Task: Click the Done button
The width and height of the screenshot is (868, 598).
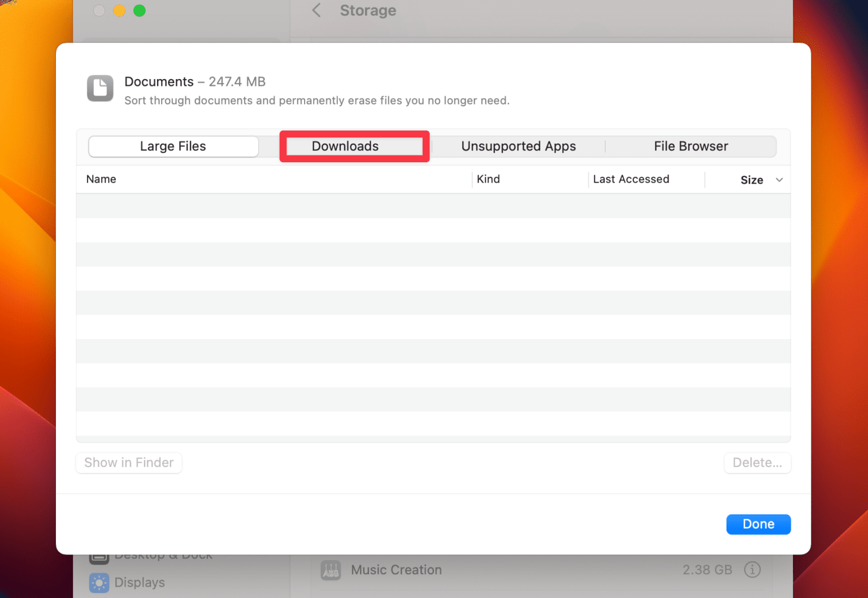Action: [758, 524]
